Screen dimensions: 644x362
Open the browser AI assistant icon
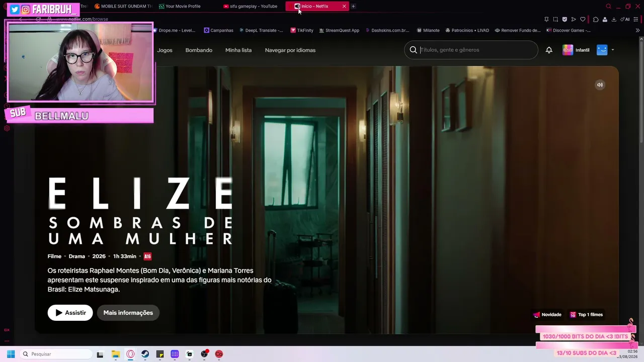pos(625,19)
